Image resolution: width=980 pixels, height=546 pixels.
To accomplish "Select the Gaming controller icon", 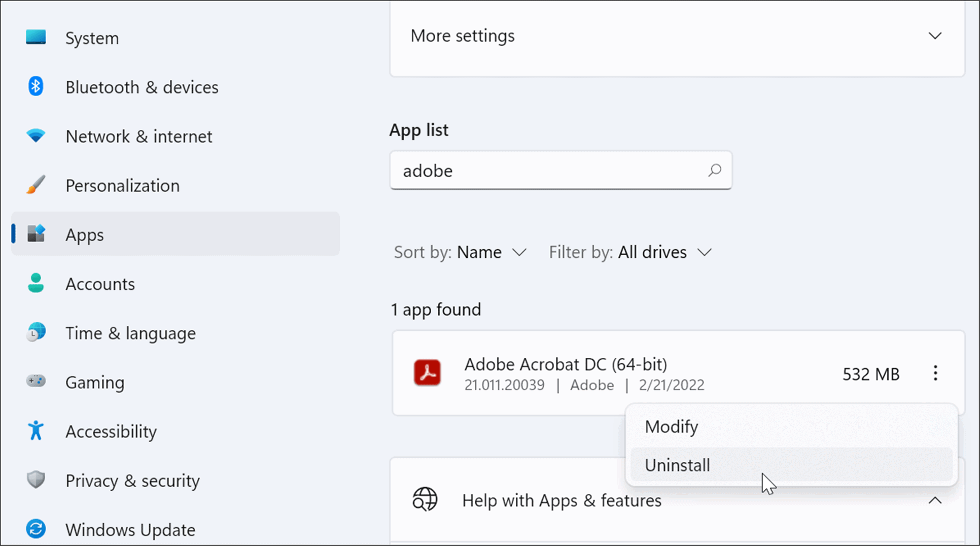I will tap(36, 381).
